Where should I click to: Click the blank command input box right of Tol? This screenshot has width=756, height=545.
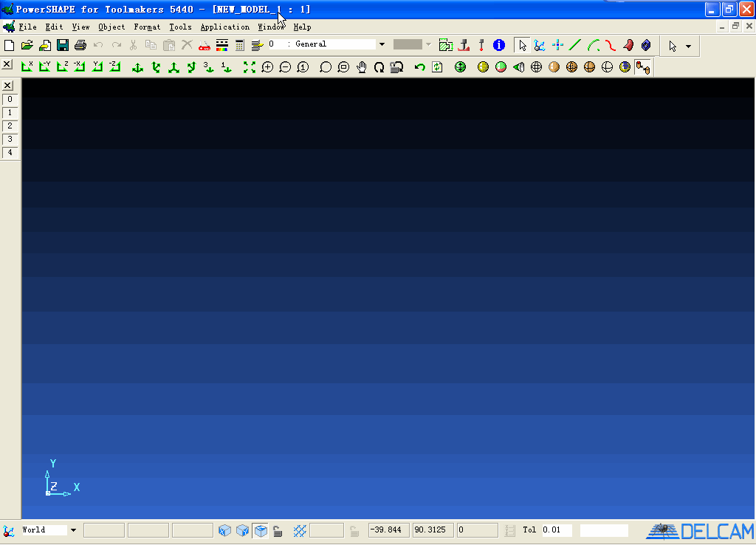(x=604, y=530)
